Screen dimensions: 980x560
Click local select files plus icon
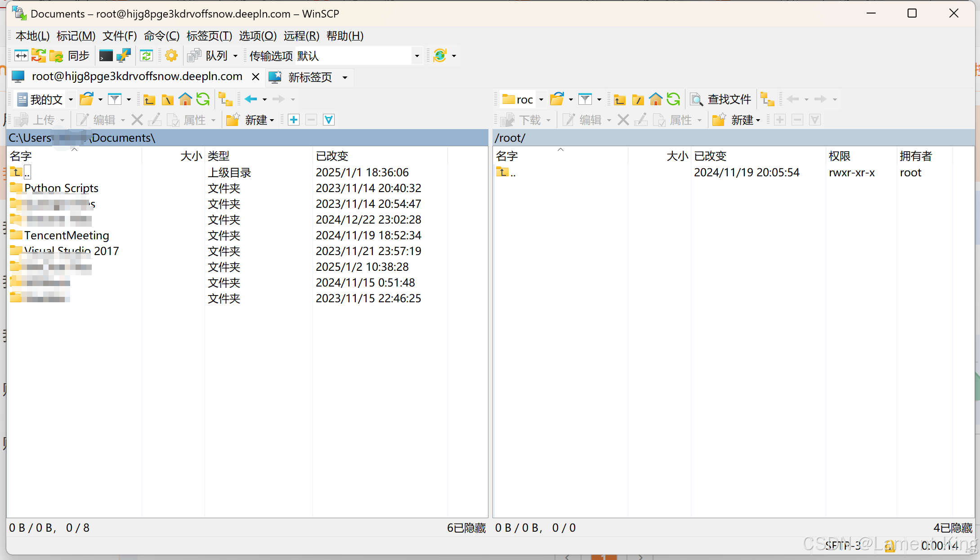tap(294, 120)
